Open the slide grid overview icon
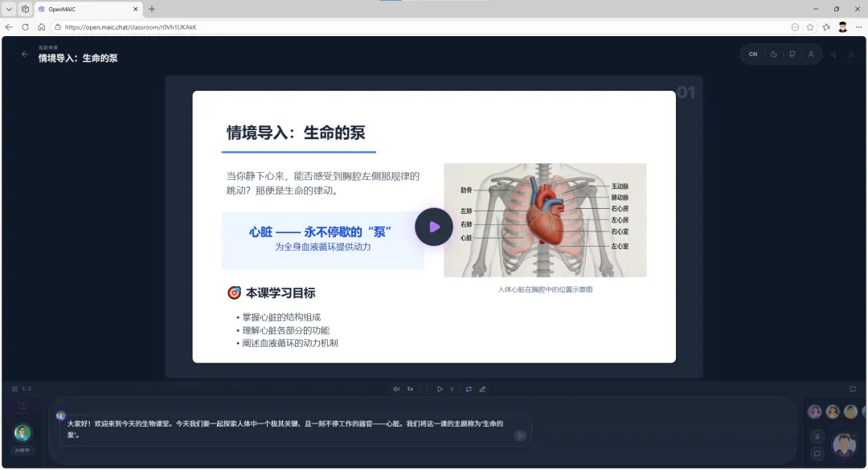 click(15, 389)
